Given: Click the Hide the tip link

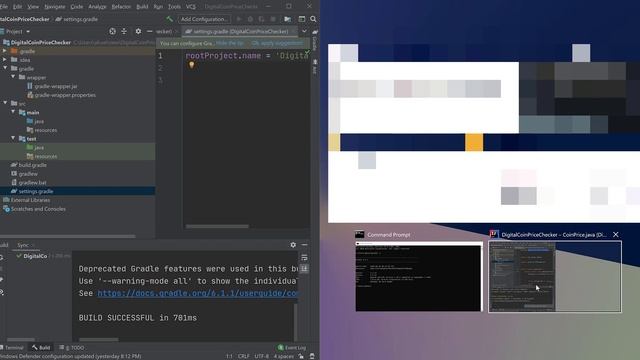Looking at the screenshot, I should [x=229, y=43].
